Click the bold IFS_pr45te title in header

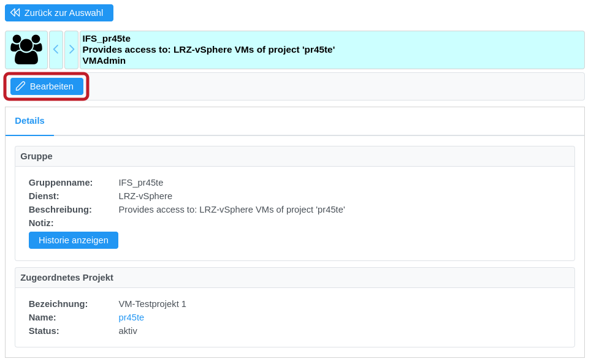pos(107,39)
